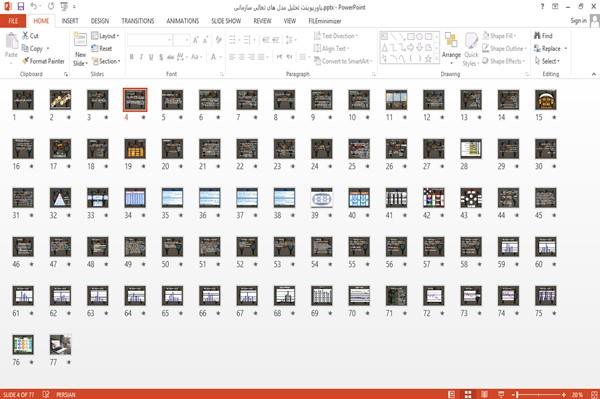Click the Decrease Font Size icon
This screenshot has width=600, height=399.
click(206, 40)
